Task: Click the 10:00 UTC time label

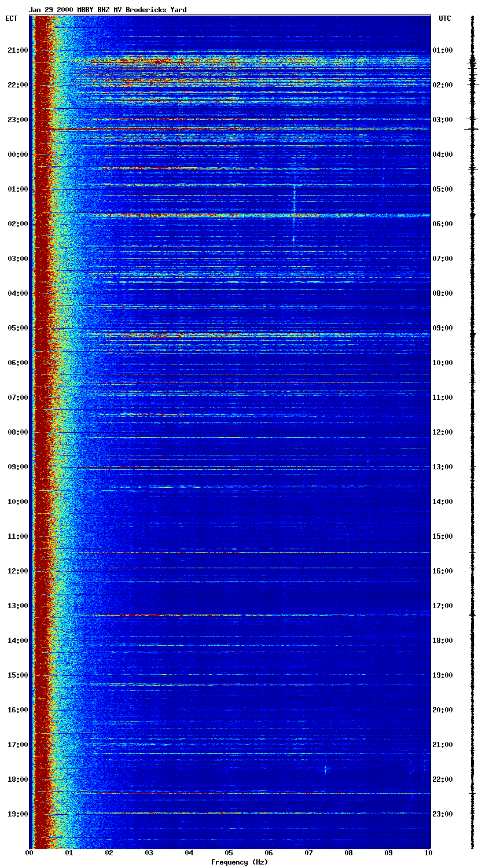Action: (x=443, y=363)
